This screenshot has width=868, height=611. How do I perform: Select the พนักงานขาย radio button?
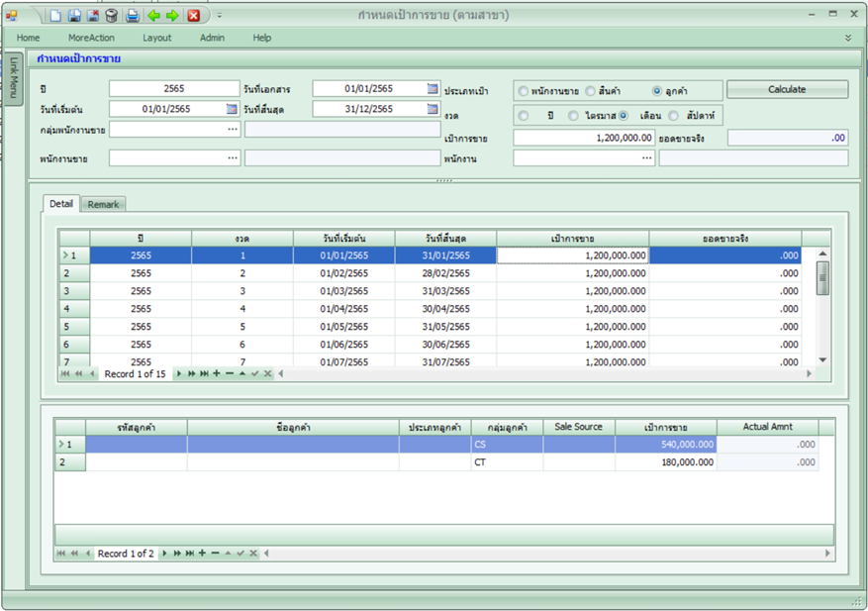click(524, 91)
